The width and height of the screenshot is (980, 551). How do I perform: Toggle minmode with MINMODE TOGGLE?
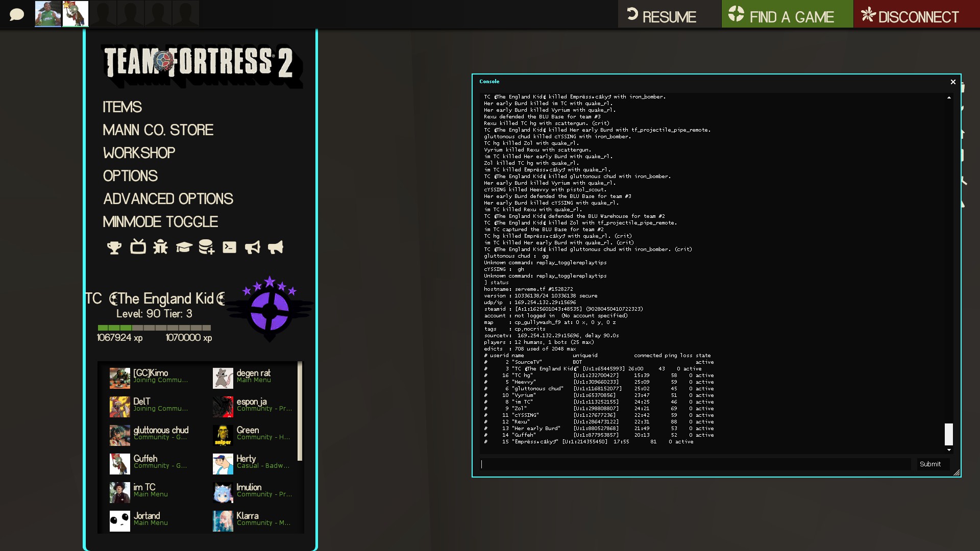[160, 221]
